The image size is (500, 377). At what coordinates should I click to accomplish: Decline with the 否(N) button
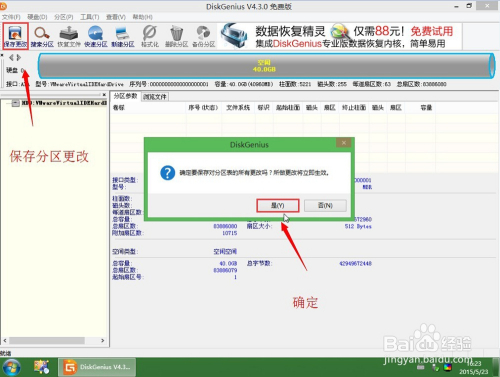[325, 206]
